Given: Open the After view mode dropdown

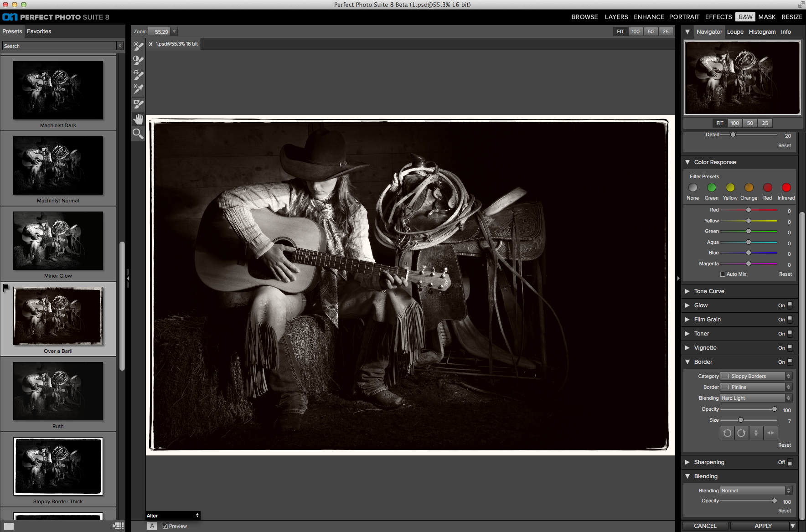Looking at the screenshot, I should pyautogui.click(x=173, y=516).
